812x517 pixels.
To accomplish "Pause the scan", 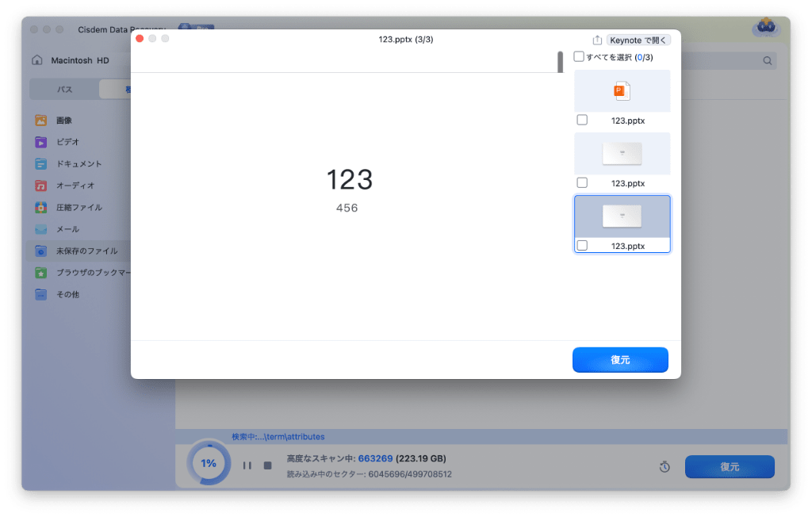I will (247, 465).
